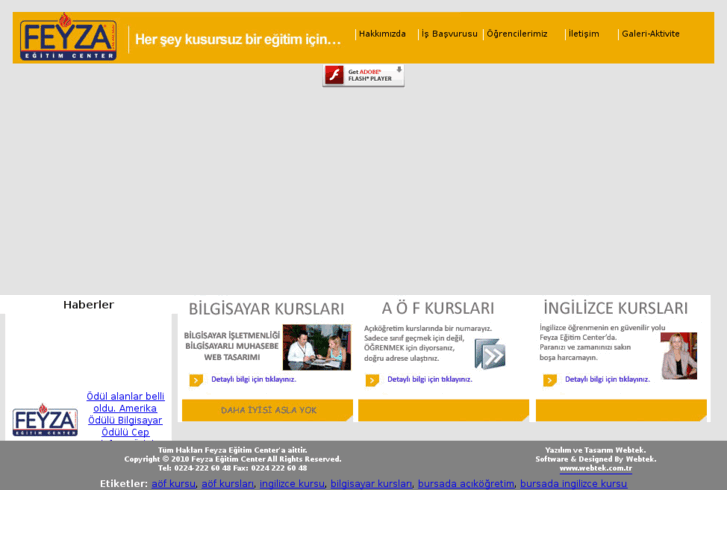Image resolution: width=727 pixels, height=545 pixels.
Task: Open the woman photo in İngilizce Kursları
Action: [679, 356]
